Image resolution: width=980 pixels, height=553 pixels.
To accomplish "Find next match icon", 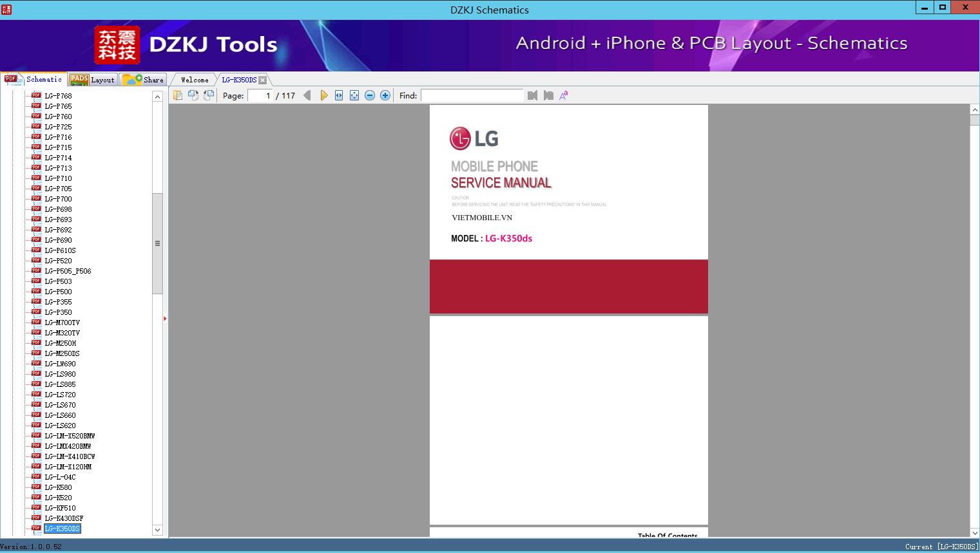I will pyautogui.click(x=548, y=95).
